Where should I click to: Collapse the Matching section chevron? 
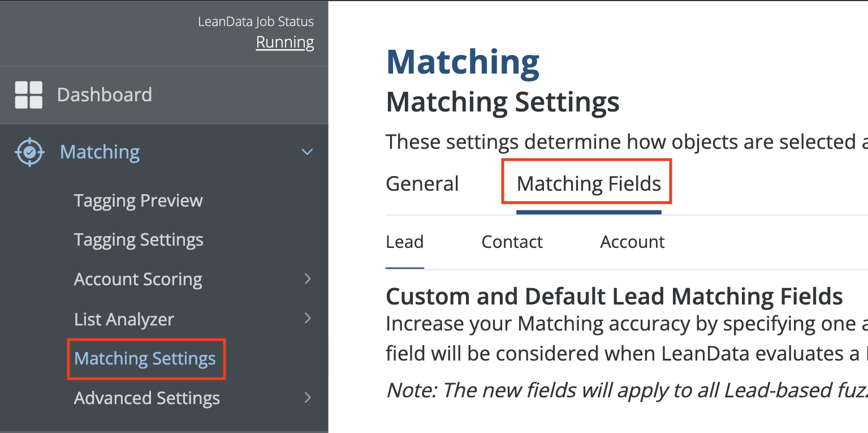[x=307, y=152]
